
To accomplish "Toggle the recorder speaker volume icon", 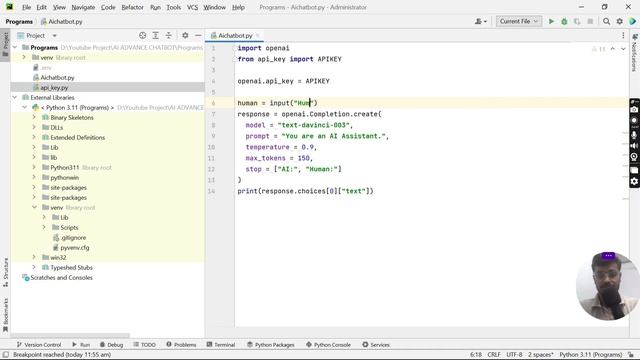I will tap(634, 146).
